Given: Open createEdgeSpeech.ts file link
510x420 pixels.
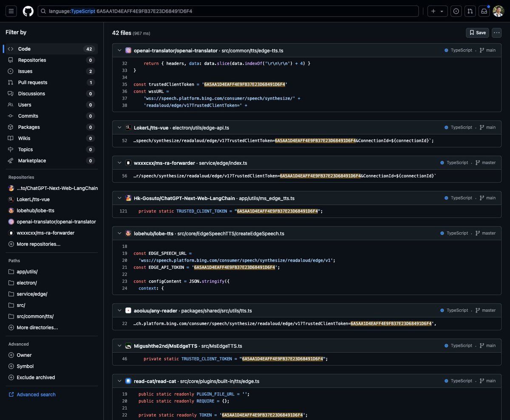Looking at the screenshot, I should coord(231,233).
